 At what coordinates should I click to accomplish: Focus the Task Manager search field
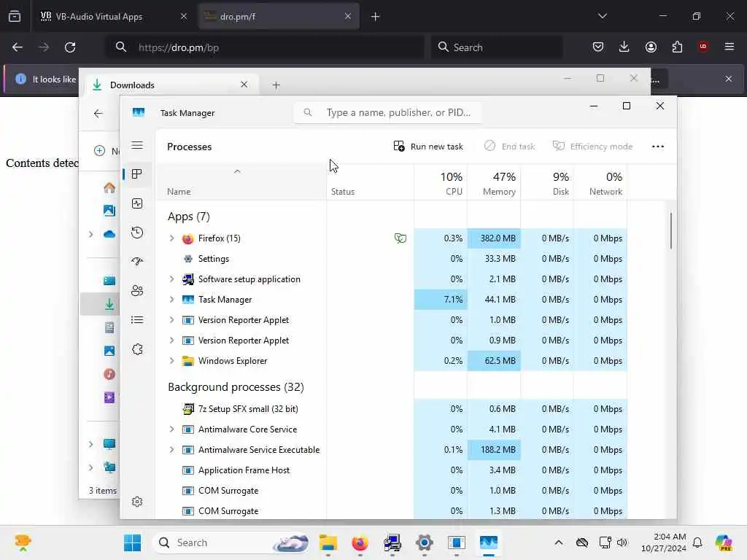pyautogui.click(x=387, y=112)
